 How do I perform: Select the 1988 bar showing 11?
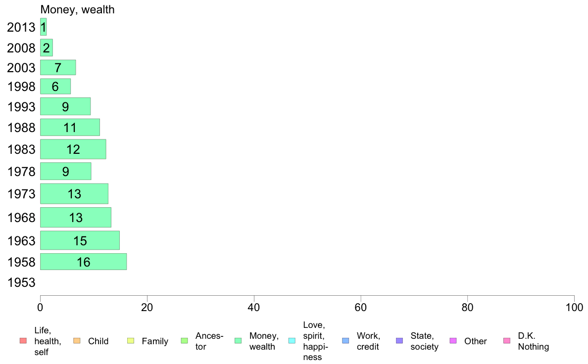click(x=70, y=128)
